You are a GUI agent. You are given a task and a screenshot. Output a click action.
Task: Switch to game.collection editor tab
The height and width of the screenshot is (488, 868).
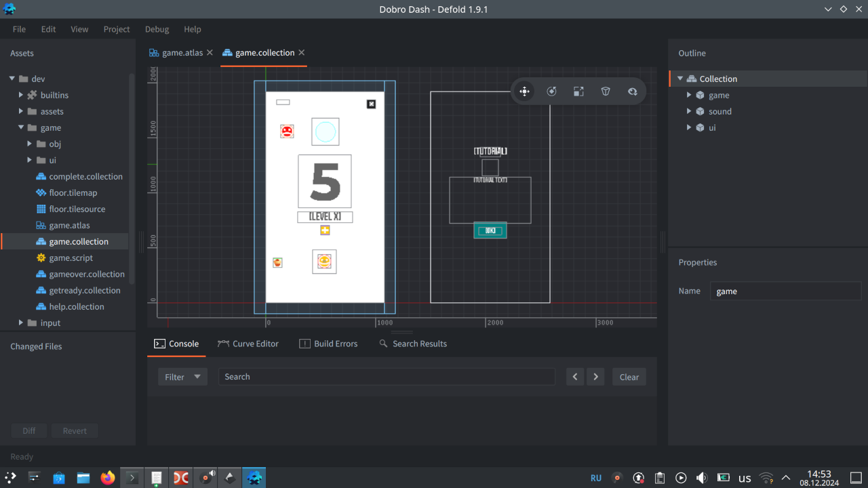tap(259, 53)
